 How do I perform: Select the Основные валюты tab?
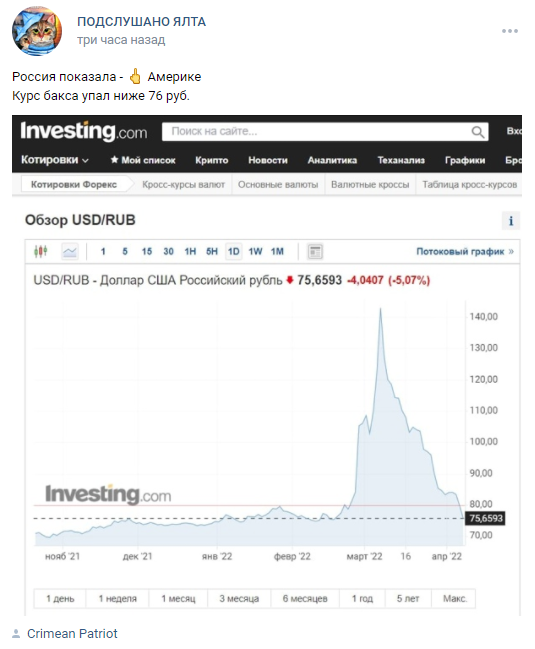(278, 185)
